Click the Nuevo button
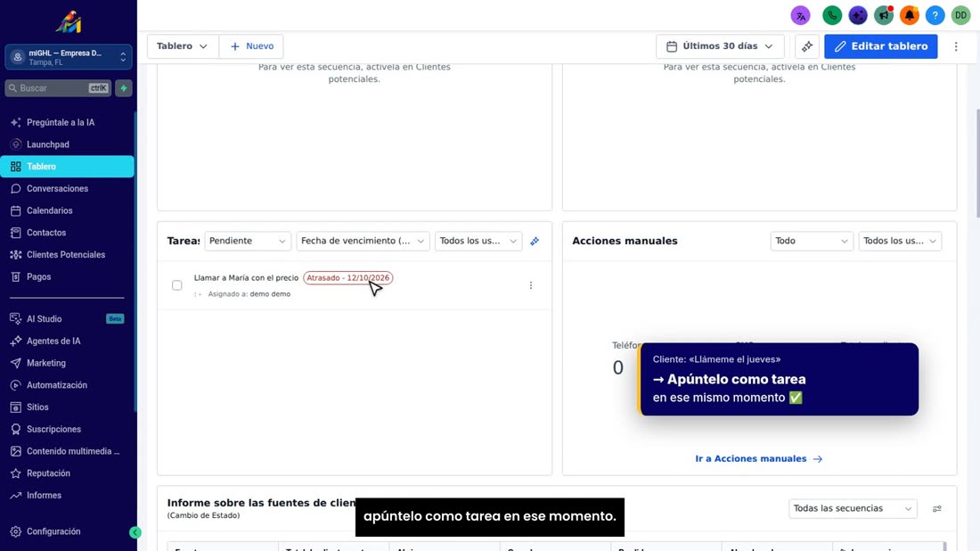 pyautogui.click(x=252, y=46)
